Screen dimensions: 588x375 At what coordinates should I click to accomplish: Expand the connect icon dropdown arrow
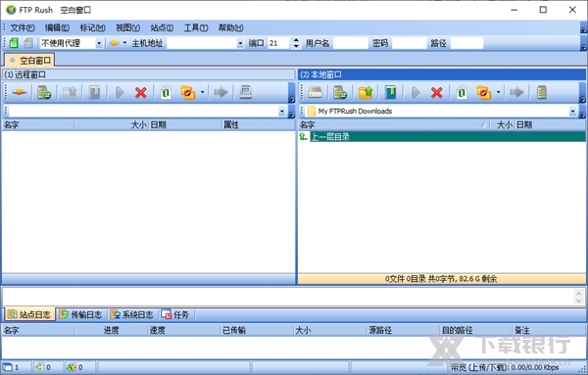point(124,43)
